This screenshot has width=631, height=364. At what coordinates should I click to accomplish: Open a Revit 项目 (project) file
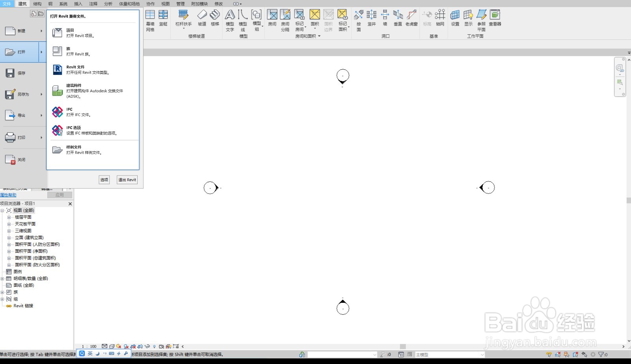coord(93,33)
